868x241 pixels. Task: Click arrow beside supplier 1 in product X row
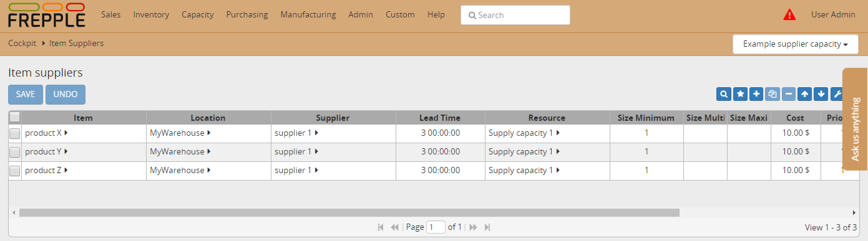pos(316,133)
